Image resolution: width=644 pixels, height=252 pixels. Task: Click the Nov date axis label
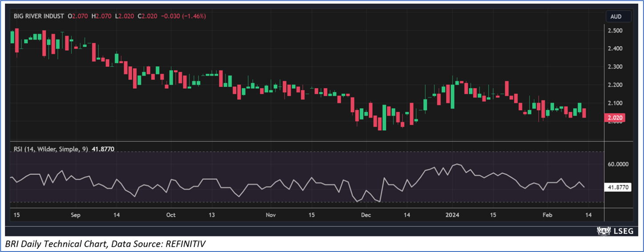[x=270, y=215]
